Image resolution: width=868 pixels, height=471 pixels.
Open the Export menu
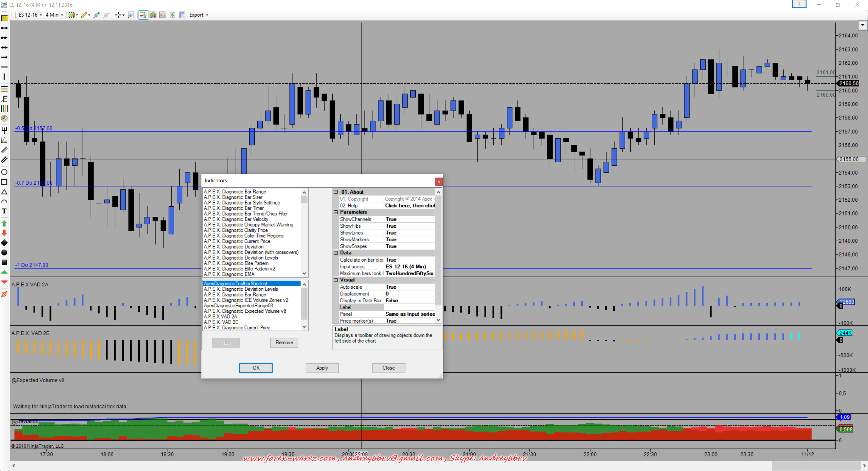tap(199, 15)
